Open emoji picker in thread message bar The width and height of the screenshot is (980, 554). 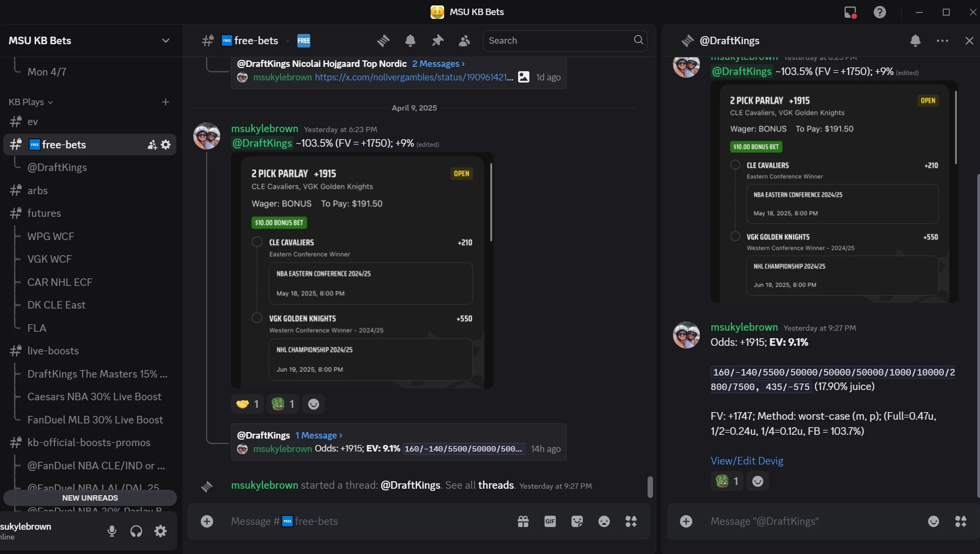click(934, 521)
